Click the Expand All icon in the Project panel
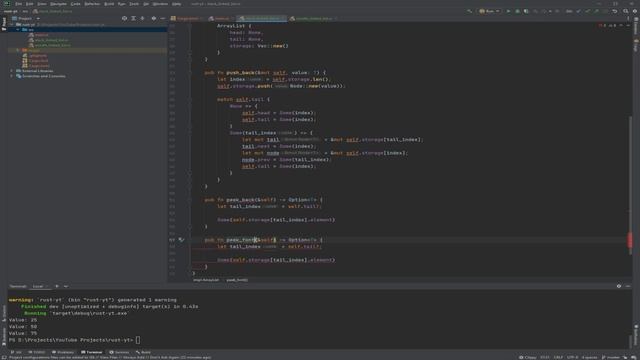Viewport: 640px width, 360px height. click(x=133, y=18)
